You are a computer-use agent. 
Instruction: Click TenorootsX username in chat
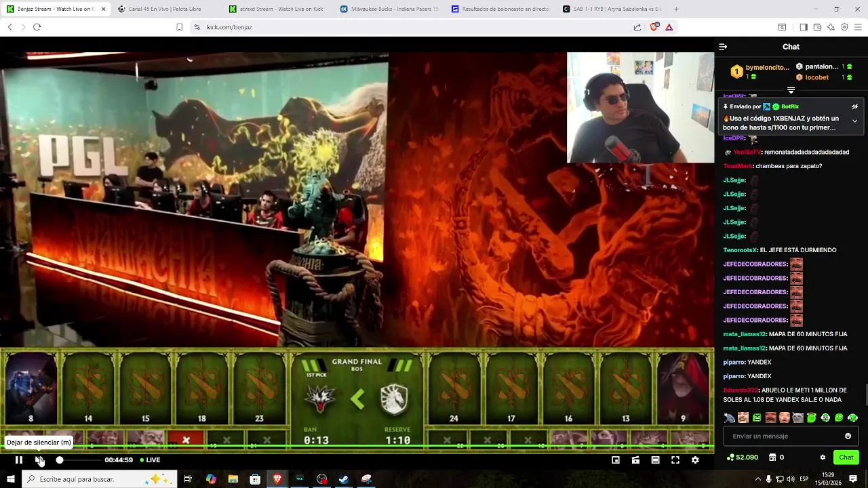click(740, 250)
